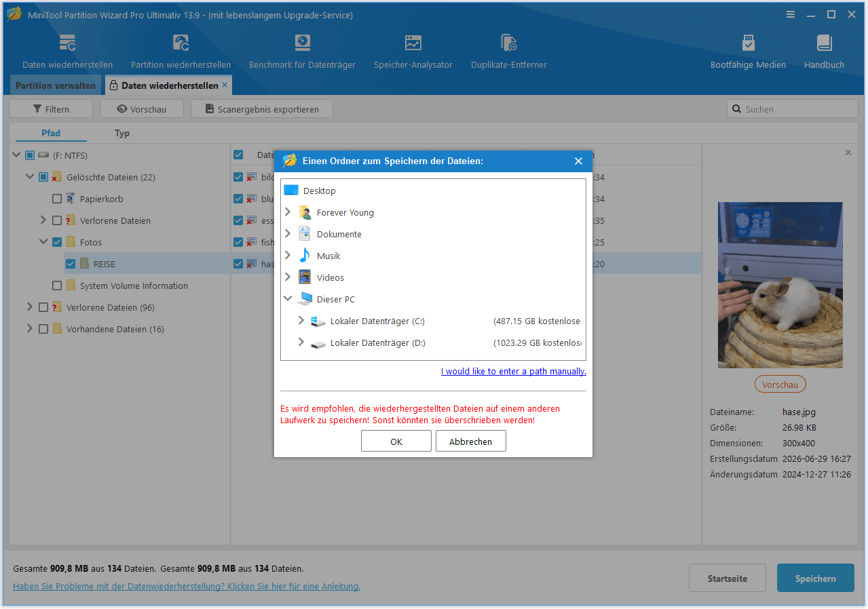Close the Daten wiederherstellen tab

tap(225, 85)
